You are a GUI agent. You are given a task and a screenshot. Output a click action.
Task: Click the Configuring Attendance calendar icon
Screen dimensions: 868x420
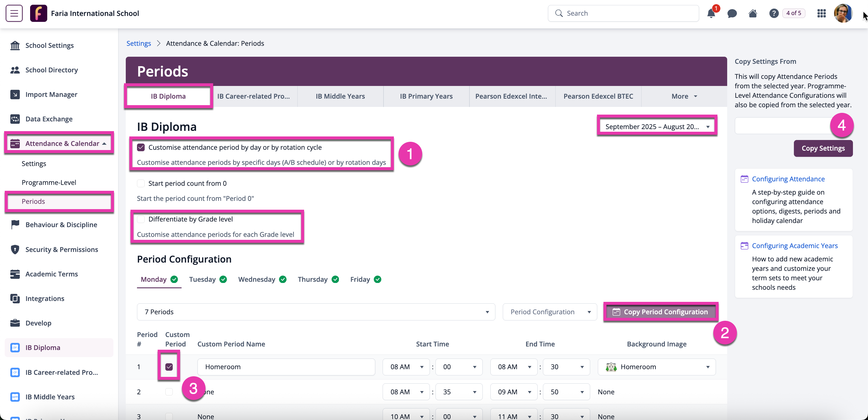point(744,179)
